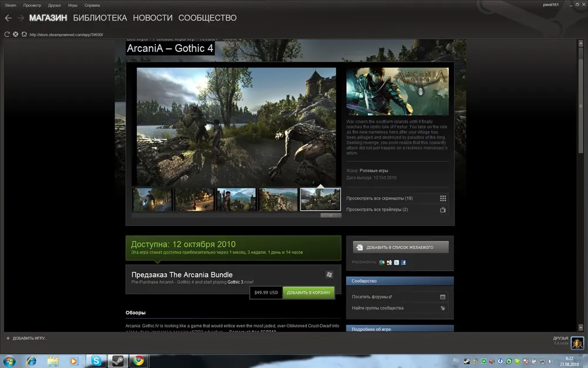The width and height of the screenshot is (588, 368).
Task: Open the screenshots grid icon
Action: 443,198
